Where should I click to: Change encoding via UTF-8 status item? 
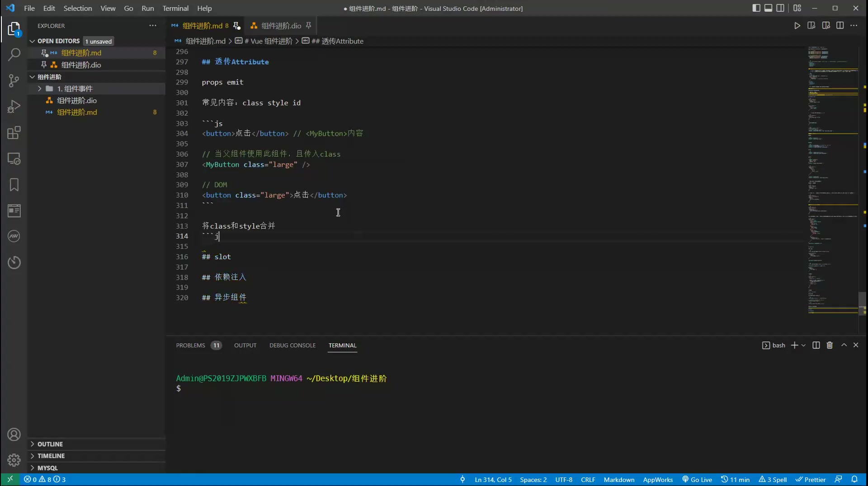(x=564, y=479)
